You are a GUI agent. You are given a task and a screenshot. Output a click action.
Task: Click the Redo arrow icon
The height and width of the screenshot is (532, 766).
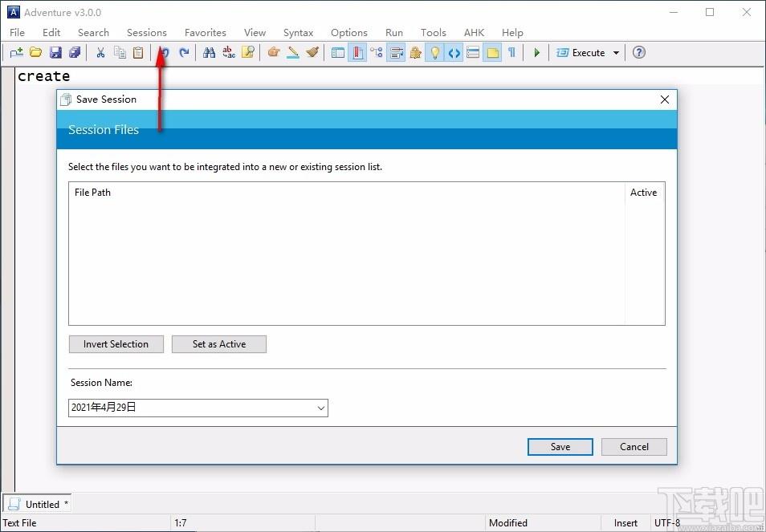tap(184, 52)
